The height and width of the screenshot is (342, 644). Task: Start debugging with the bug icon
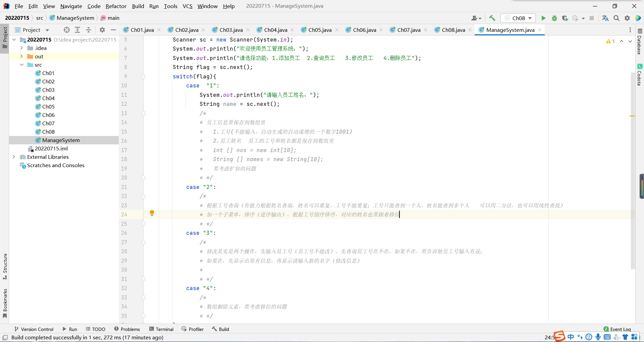[x=554, y=18]
